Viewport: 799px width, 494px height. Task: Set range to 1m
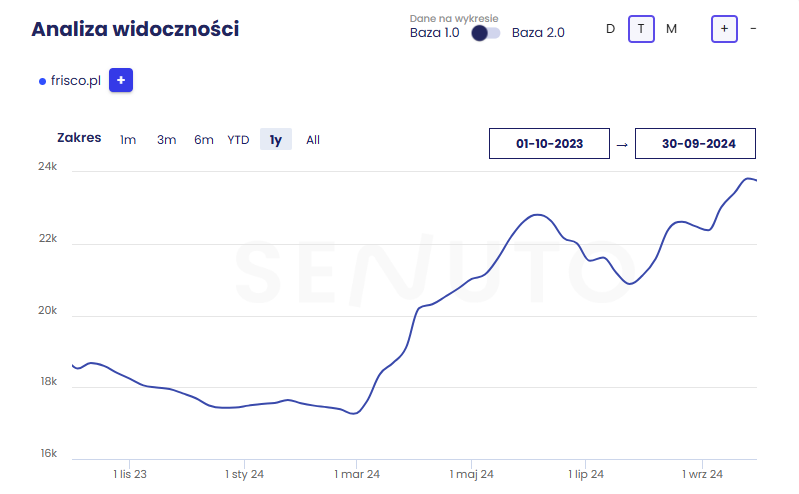[128, 140]
